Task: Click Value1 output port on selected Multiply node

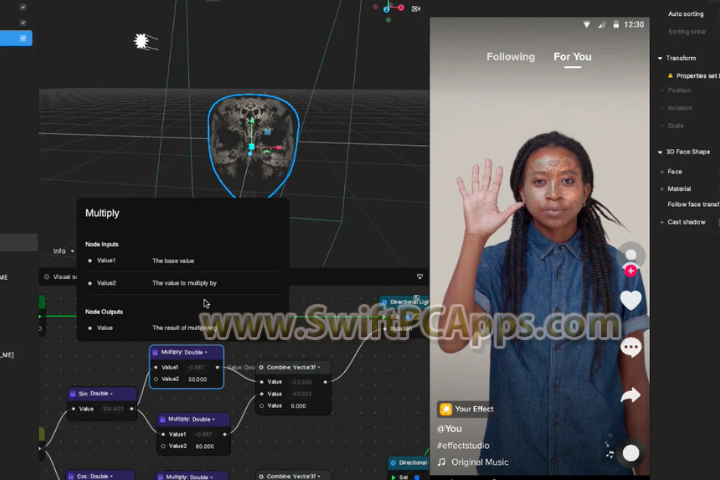Action: 218,367
